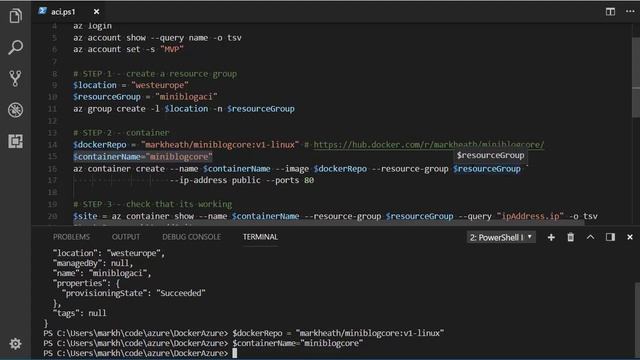Open the Extensions view in activity bar
Screen dimensions: 640x360
16,141
